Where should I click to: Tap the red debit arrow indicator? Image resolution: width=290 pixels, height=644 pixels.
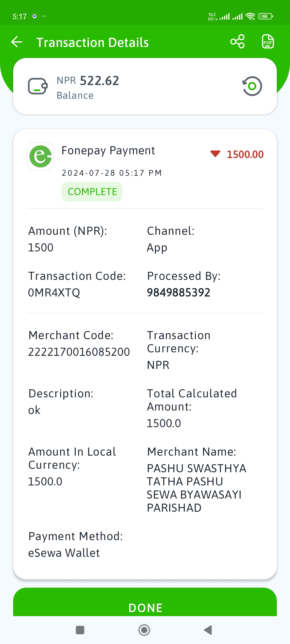tap(215, 154)
